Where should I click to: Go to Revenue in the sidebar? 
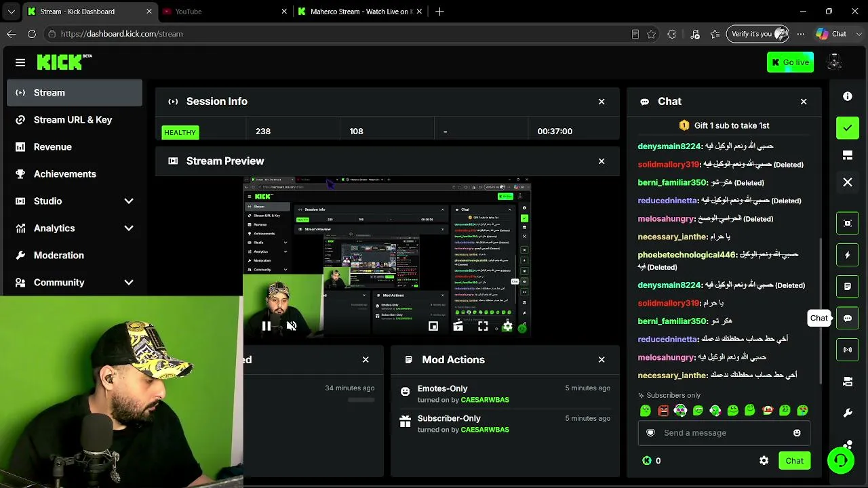click(75, 147)
